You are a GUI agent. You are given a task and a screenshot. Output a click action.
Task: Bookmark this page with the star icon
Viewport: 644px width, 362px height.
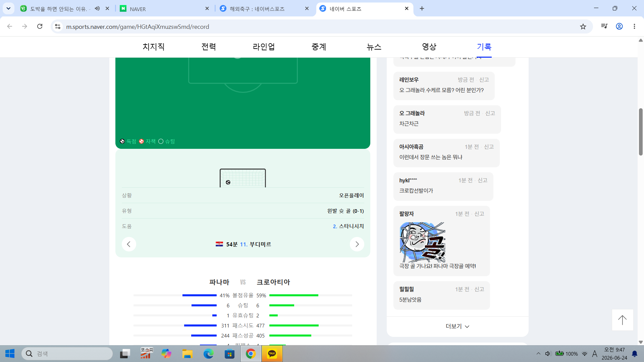click(583, 26)
